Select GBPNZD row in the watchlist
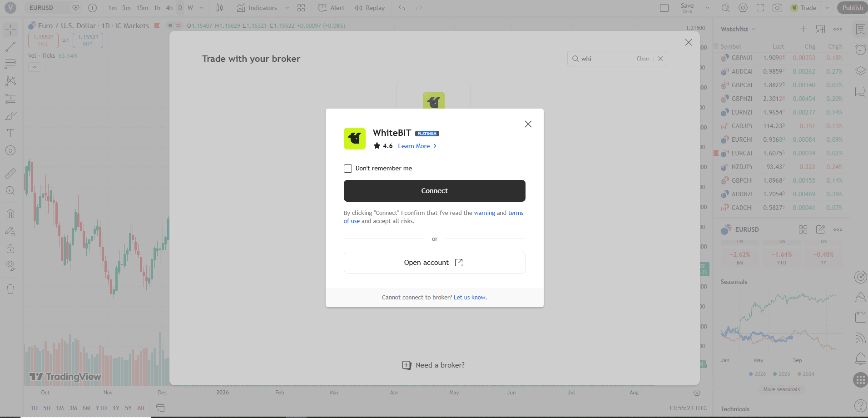This screenshot has height=418, width=868. point(781,99)
